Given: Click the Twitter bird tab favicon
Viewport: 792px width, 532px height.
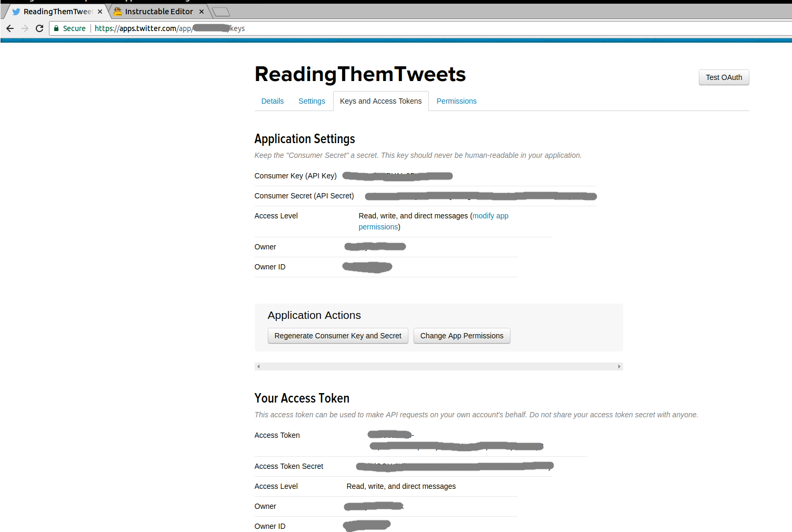Looking at the screenshot, I should point(16,12).
